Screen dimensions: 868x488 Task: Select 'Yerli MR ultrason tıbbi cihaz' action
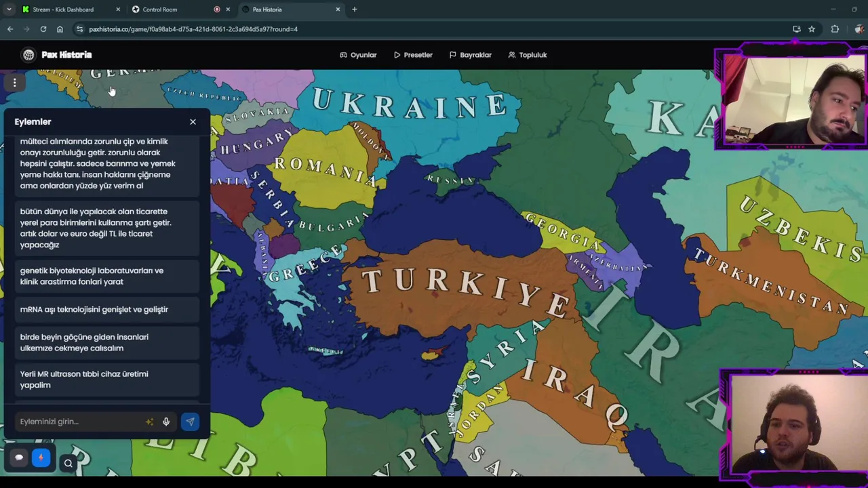pos(107,379)
